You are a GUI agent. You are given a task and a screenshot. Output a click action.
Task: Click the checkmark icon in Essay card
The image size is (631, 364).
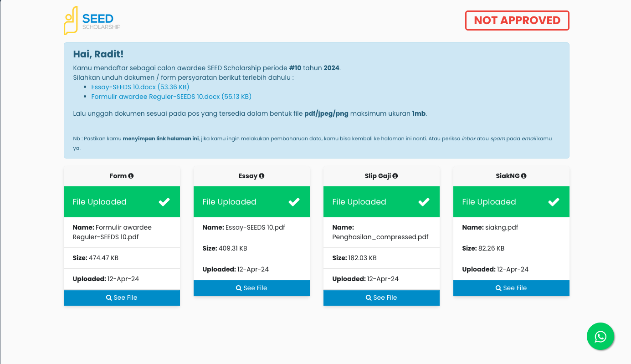[294, 202]
